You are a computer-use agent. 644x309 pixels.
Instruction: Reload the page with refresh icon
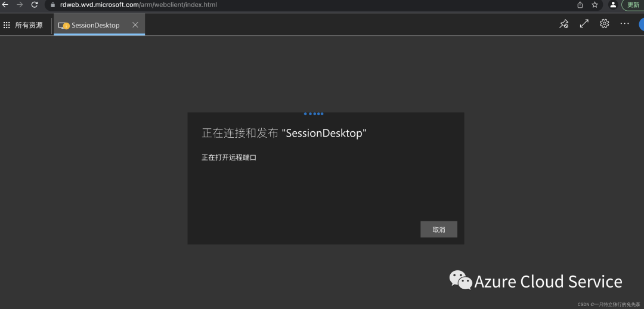click(35, 5)
